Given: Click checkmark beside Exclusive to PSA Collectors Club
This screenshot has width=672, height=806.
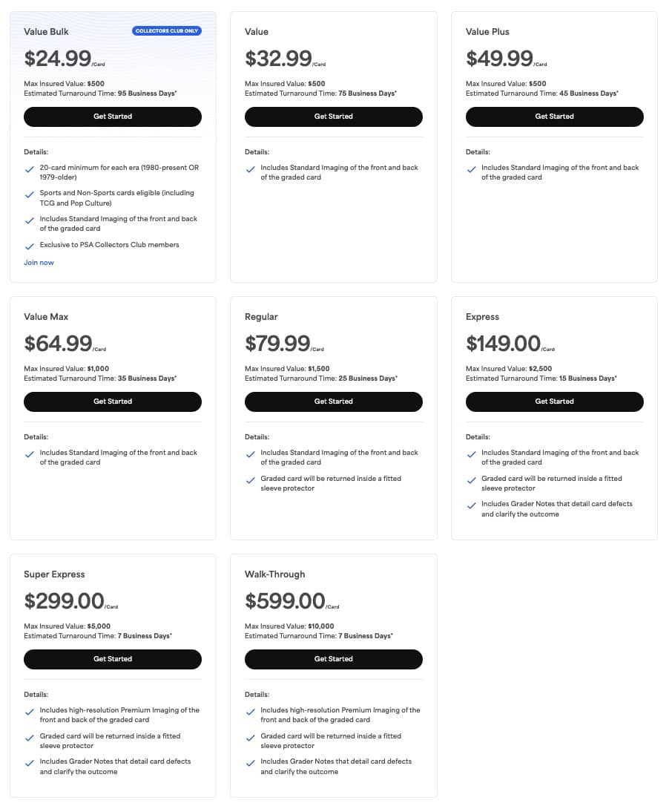Looking at the screenshot, I should click(30, 246).
